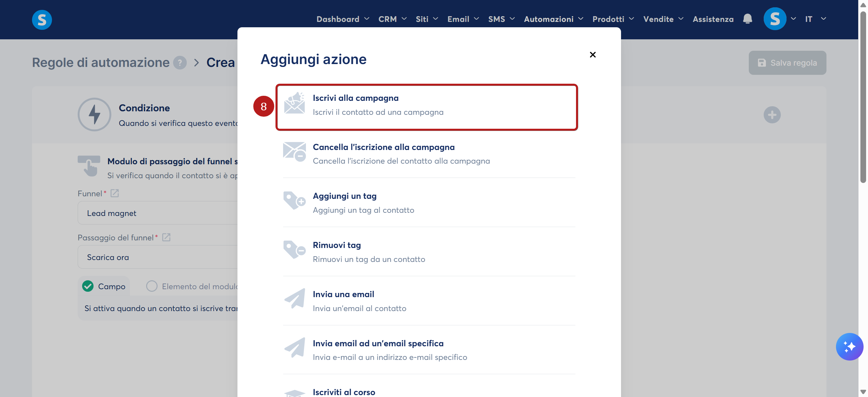Choose Invia email ad un'email specifica action

(x=429, y=350)
